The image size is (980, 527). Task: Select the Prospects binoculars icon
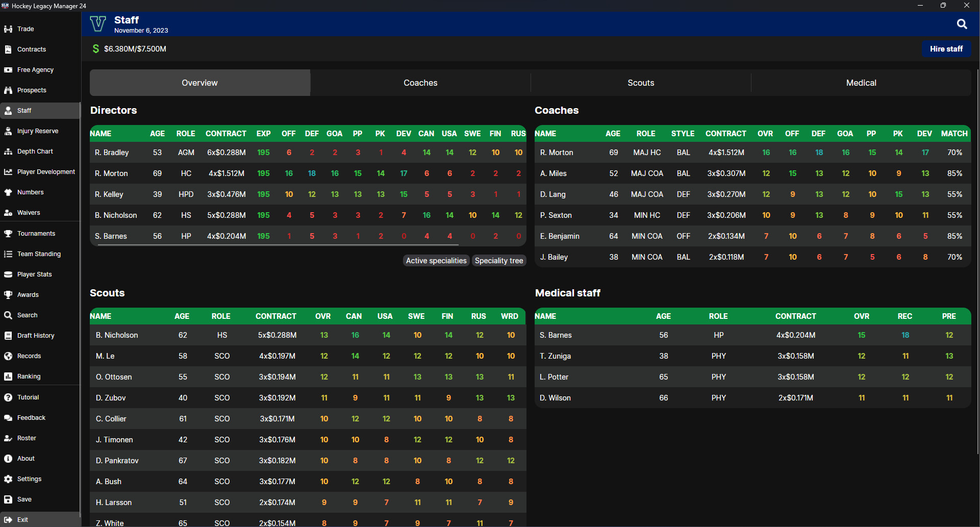click(x=8, y=90)
